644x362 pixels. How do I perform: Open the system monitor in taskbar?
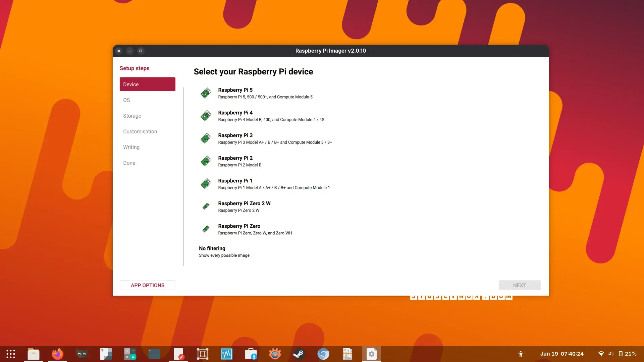point(227,354)
